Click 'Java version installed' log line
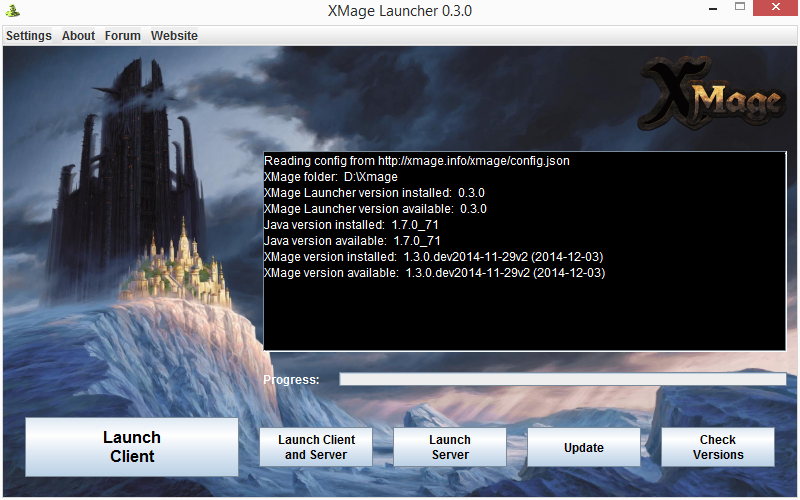 (x=351, y=224)
